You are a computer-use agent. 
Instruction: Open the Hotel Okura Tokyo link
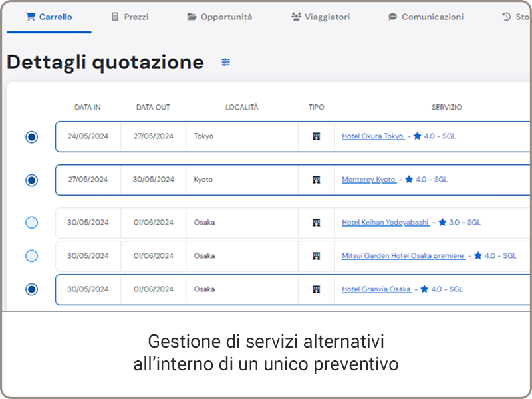(x=373, y=136)
